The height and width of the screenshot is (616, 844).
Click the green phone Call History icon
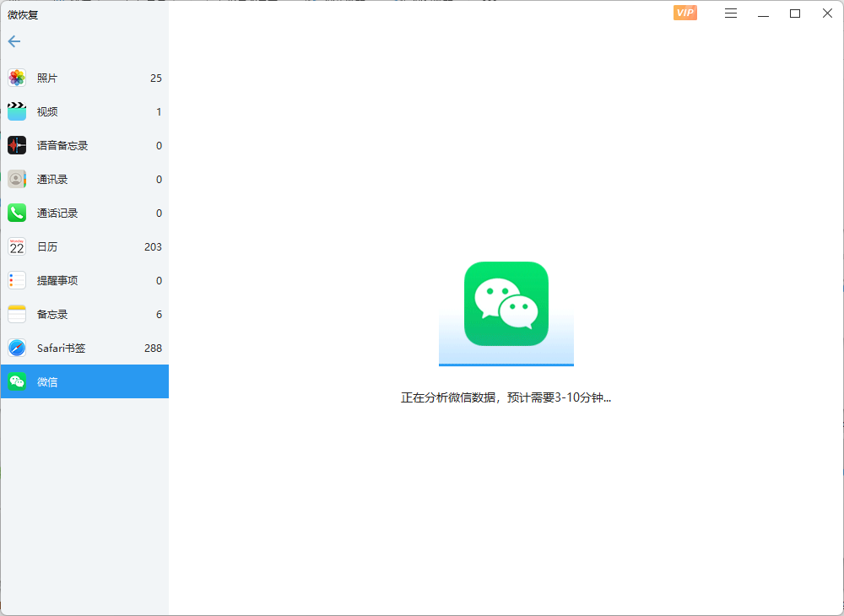pos(17,213)
